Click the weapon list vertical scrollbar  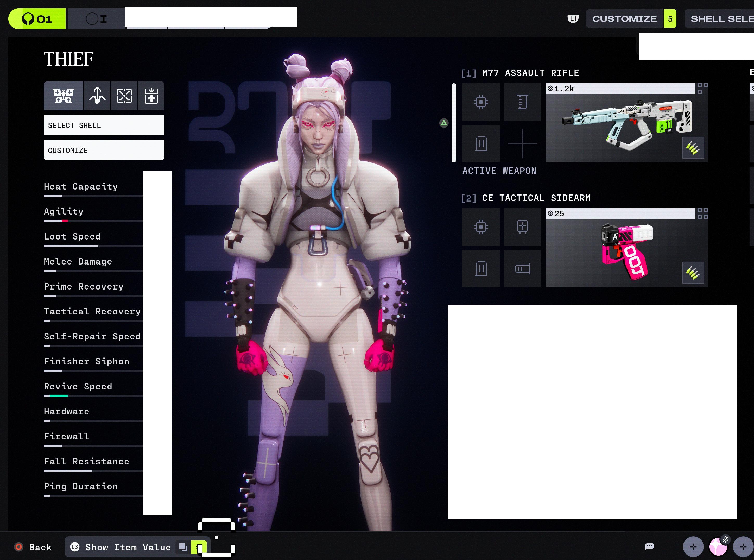(x=454, y=123)
